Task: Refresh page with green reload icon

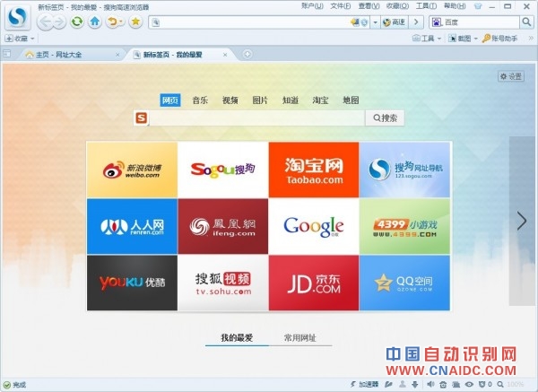Action: click(77, 22)
